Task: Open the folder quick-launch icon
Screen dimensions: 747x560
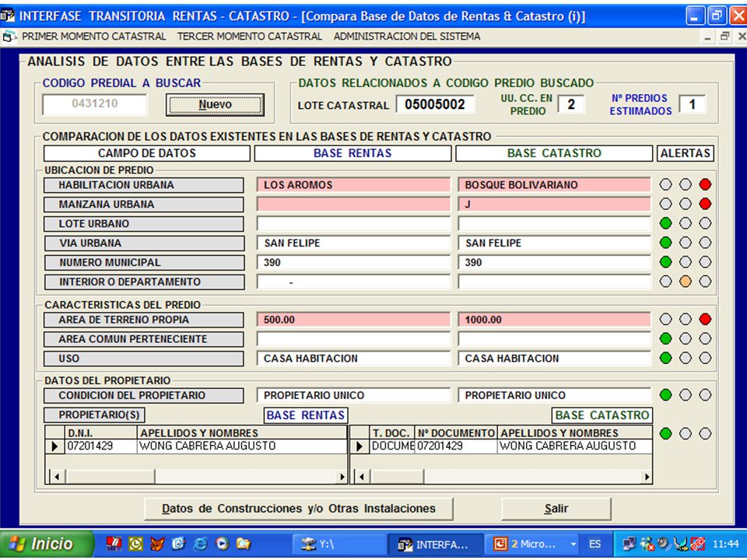Action: (244, 544)
